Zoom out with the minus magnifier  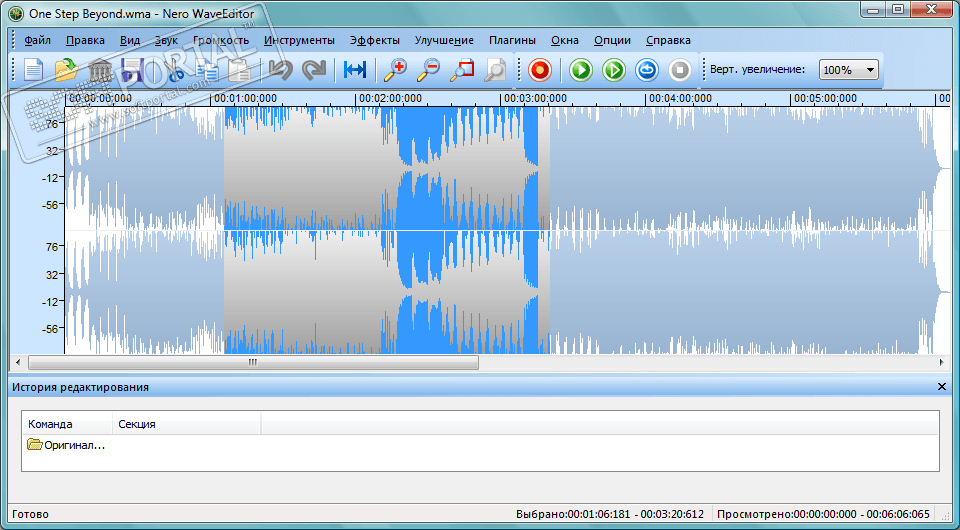[428, 70]
